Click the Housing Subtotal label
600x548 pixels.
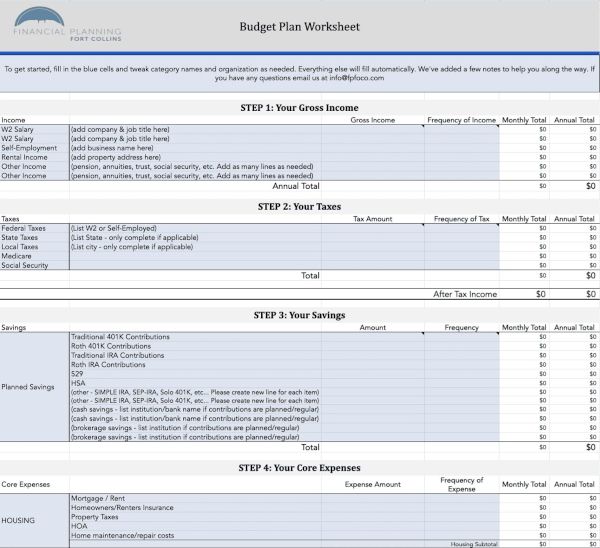tap(474, 544)
